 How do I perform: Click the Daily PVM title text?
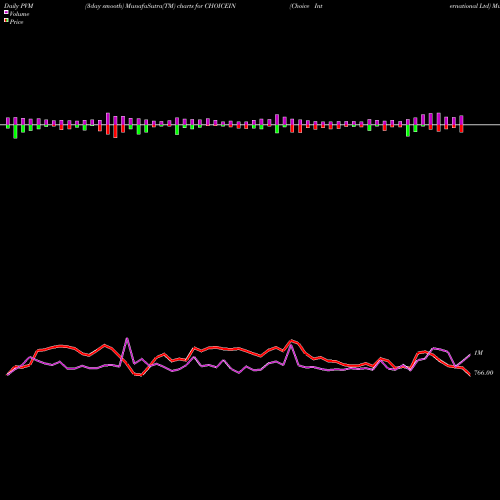[19, 6]
